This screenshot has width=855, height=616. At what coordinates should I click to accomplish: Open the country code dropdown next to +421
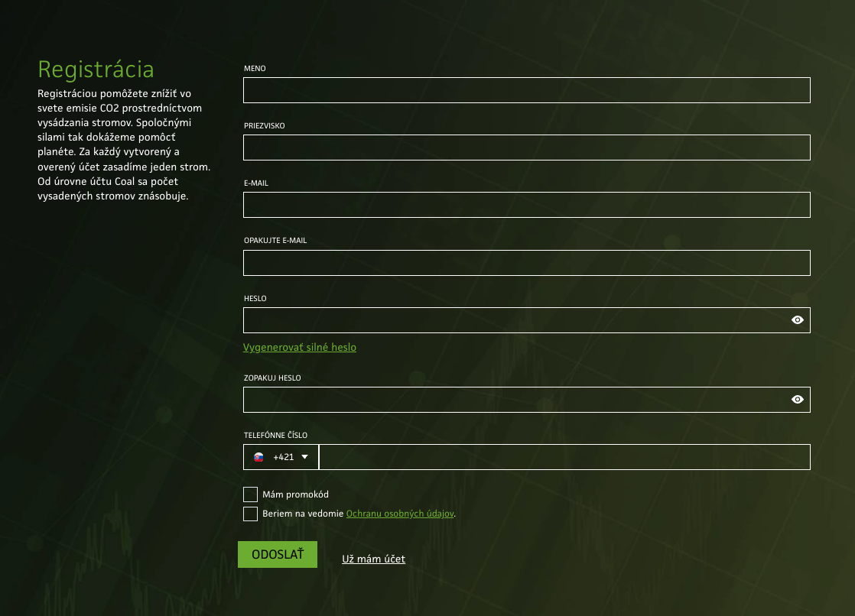click(x=304, y=456)
